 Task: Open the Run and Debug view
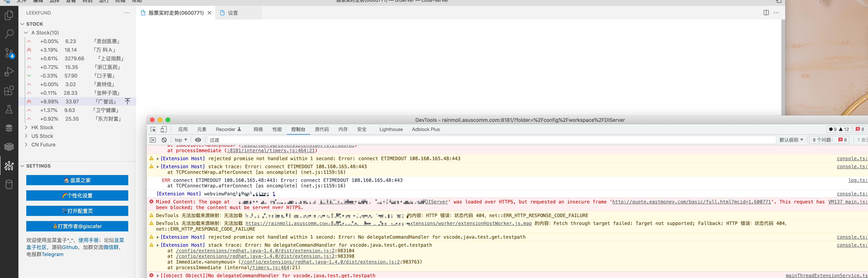(9, 71)
